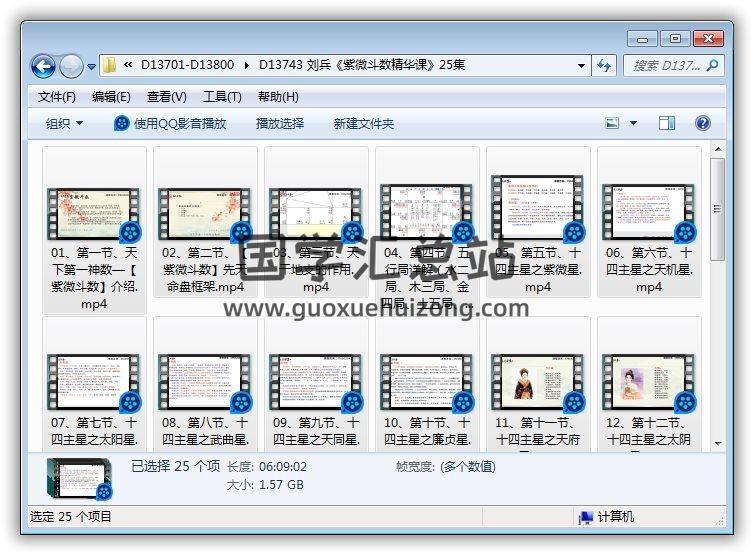
Task: Select video 08、第八节 武曲星 thumbnail
Action: click(x=205, y=383)
